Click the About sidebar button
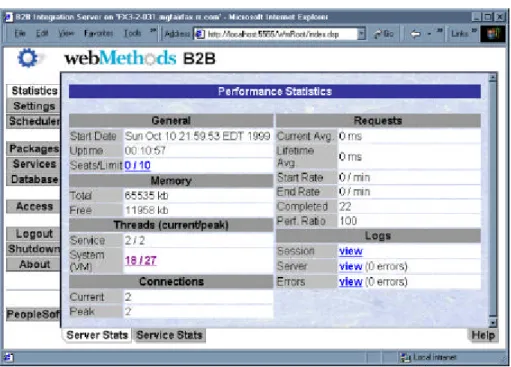The width and height of the screenshot is (511, 367). click(x=34, y=264)
